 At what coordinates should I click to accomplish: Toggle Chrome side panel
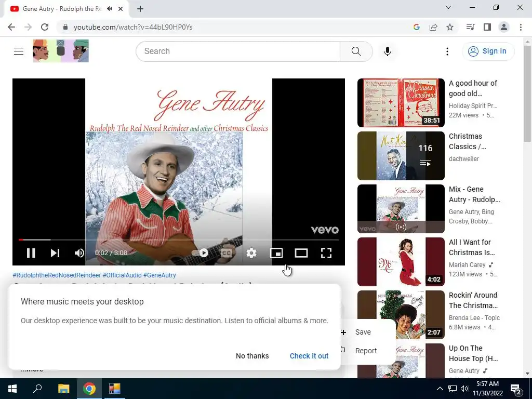pyautogui.click(x=487, y=27)
